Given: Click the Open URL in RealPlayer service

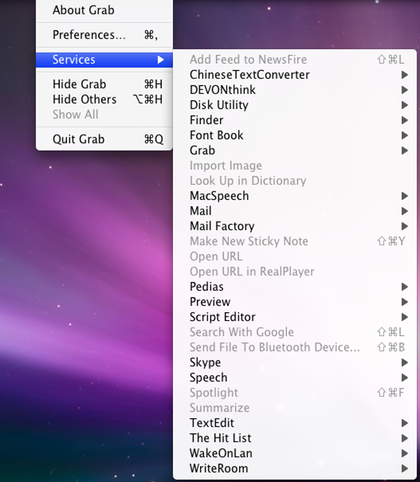Looking at the screenshot, I should [295, 272].
